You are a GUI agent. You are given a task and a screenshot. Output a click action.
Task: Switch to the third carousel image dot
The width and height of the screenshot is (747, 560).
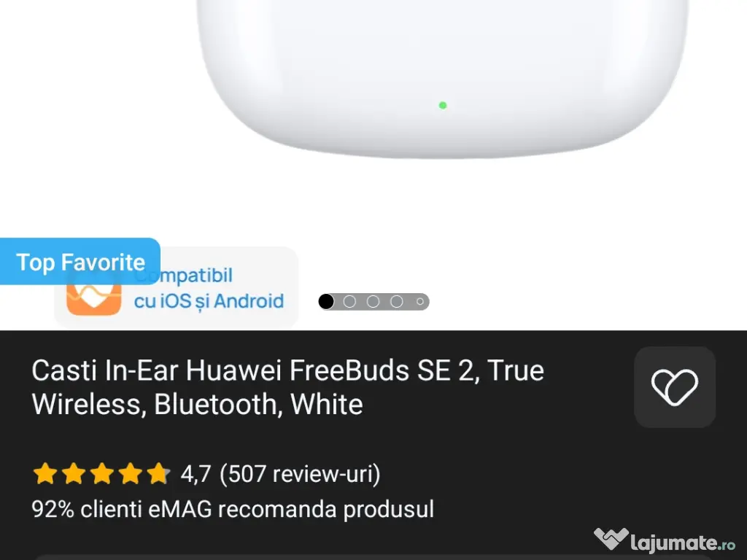(x=373, y=301)
